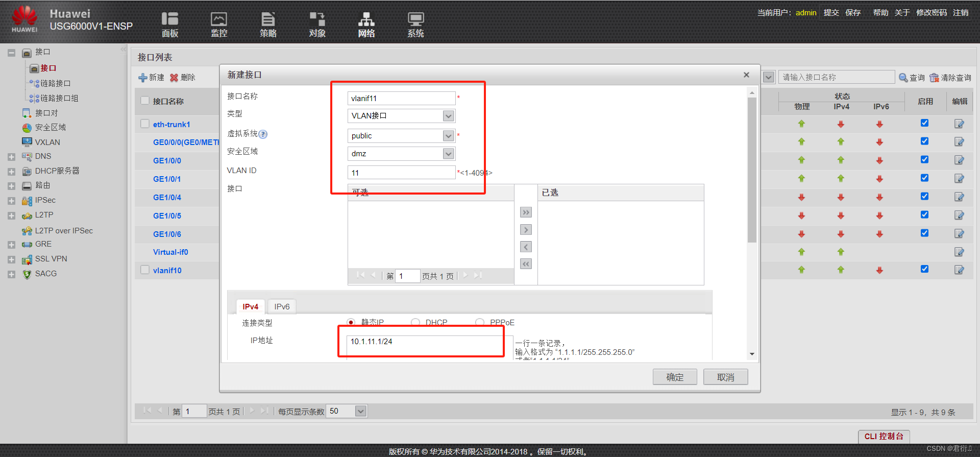This screenshot has height=457, width=980.
Task: Click the help icon beside 虚拟系统
Action: [x=263, y=134]
